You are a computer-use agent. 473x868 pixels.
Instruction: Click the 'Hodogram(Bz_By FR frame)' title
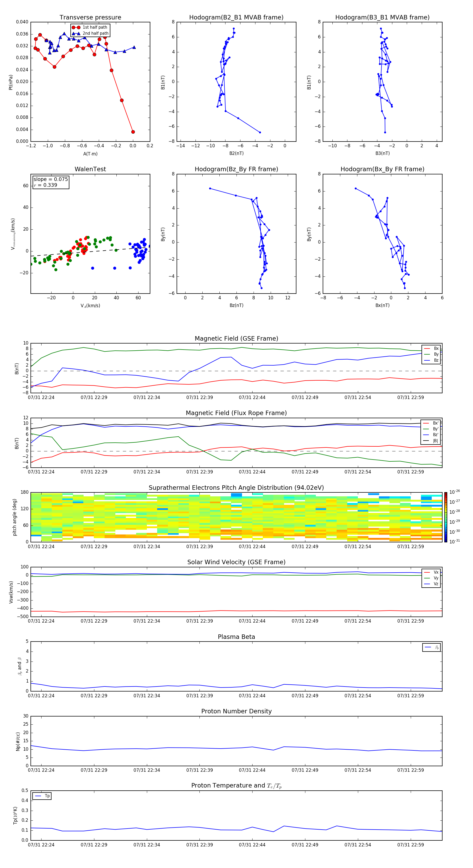[x=236, y=169]
